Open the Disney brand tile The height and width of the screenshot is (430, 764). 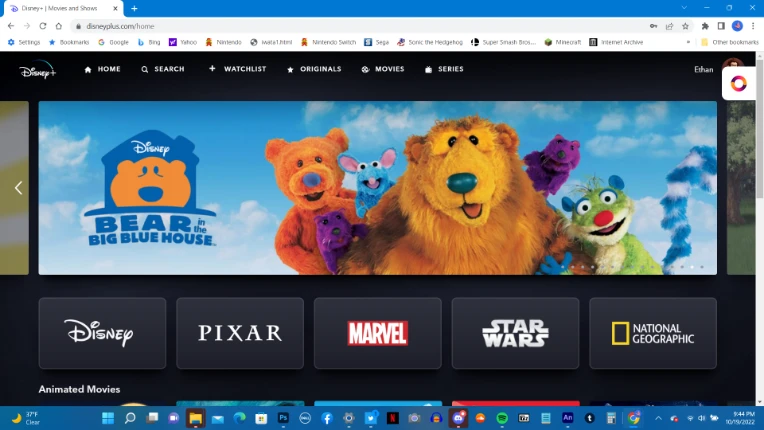(x=102, y=333)
